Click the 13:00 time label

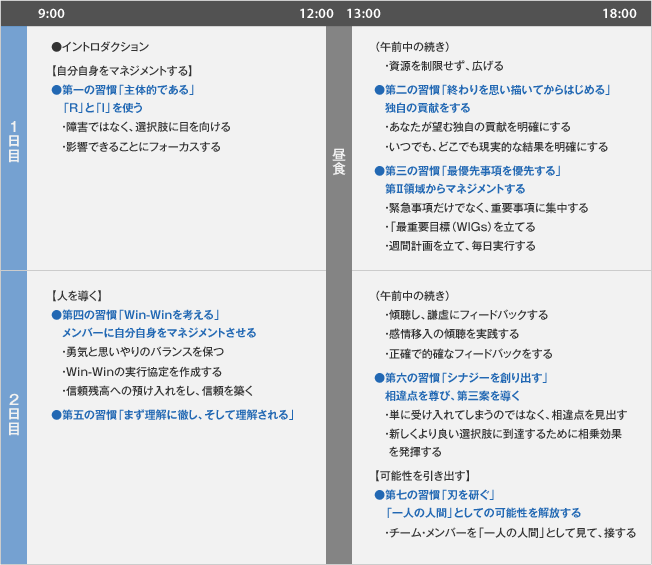pyautogui.click(x=363, y=13)
